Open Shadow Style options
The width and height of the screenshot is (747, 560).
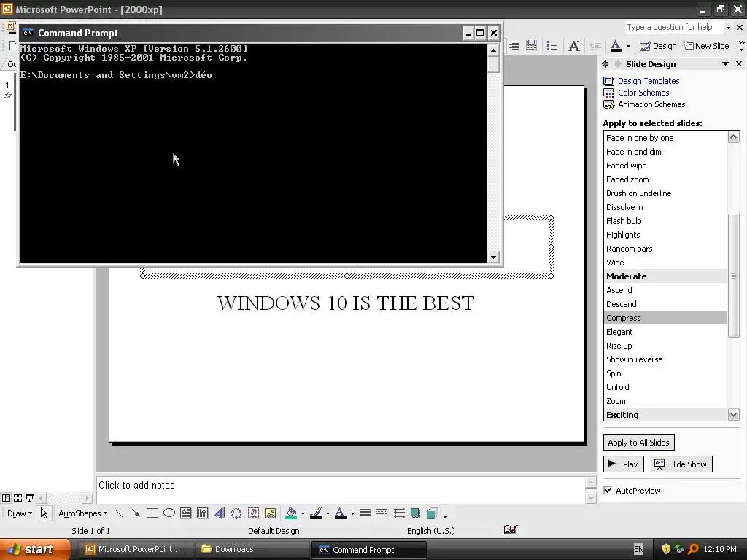pyautogui.click(x=415, y=513)
